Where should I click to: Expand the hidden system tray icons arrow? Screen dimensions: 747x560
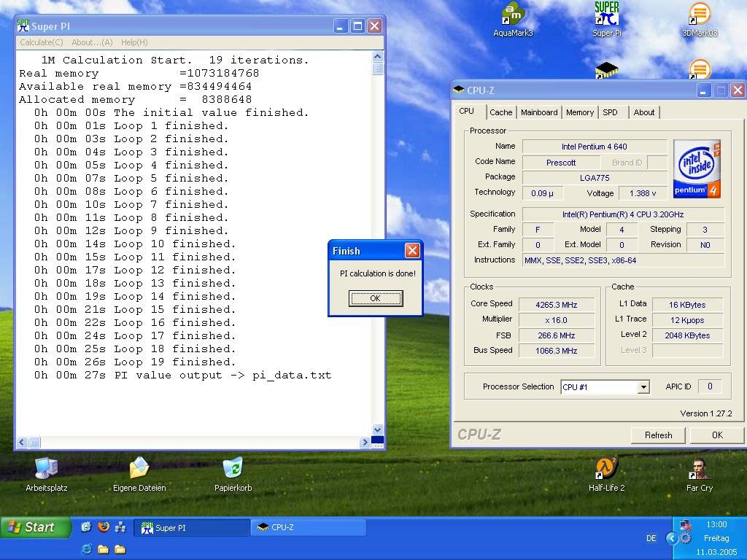point(672,539)
